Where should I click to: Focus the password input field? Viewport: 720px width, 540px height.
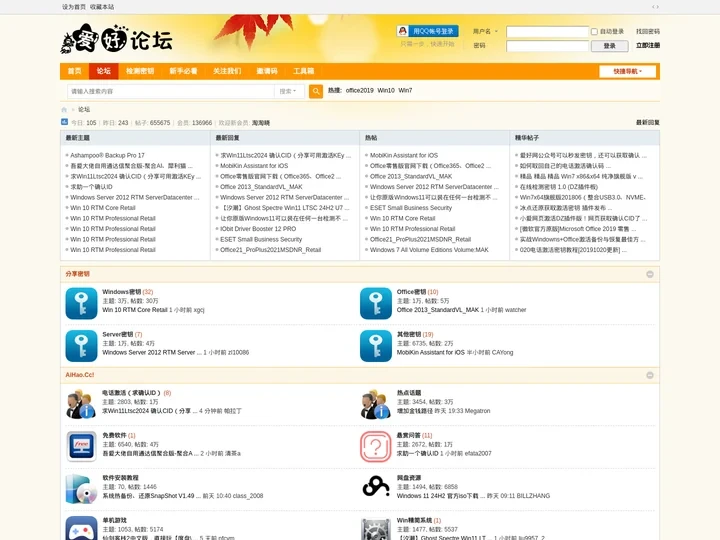tap(547, 46)
